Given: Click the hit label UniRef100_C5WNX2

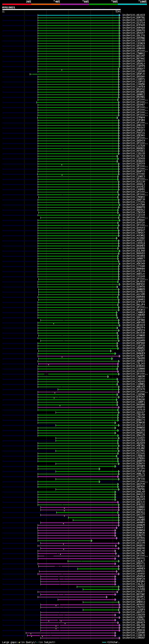Looking at the screenshot, I should point(133,54).
